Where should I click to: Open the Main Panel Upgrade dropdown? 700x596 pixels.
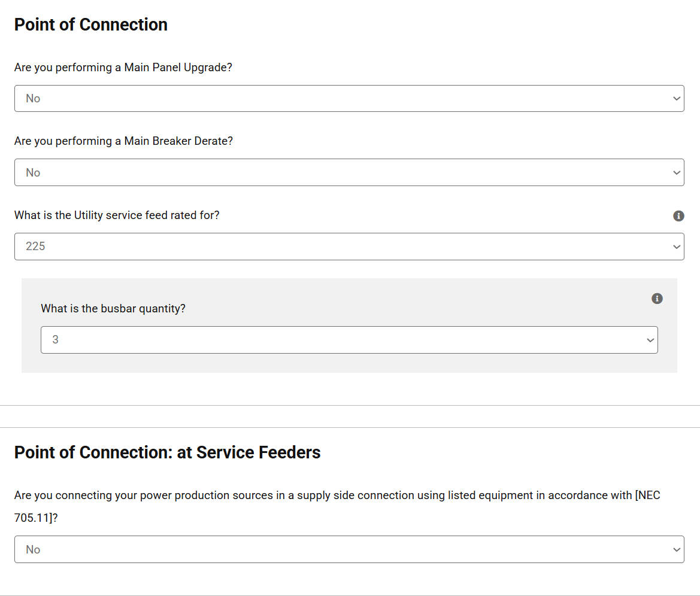coord(349,99)
